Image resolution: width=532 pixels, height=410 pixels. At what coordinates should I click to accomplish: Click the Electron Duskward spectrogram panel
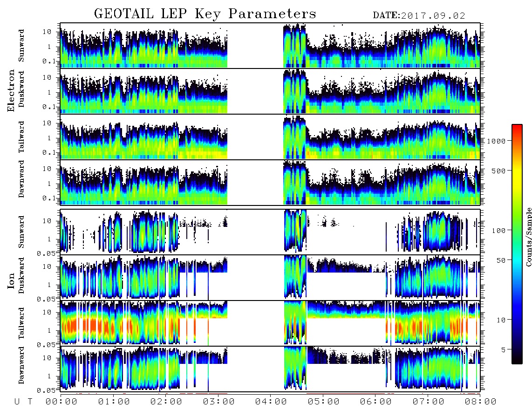click(x=270, y=91)
